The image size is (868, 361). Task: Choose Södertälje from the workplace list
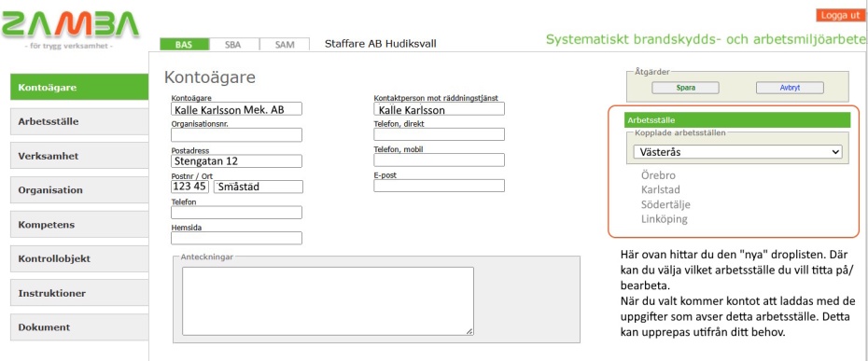(665, 204)
